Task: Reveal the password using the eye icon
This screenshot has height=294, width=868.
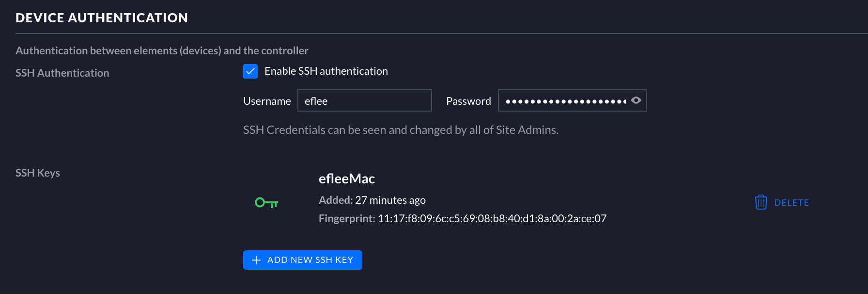Action: [636, 100]
